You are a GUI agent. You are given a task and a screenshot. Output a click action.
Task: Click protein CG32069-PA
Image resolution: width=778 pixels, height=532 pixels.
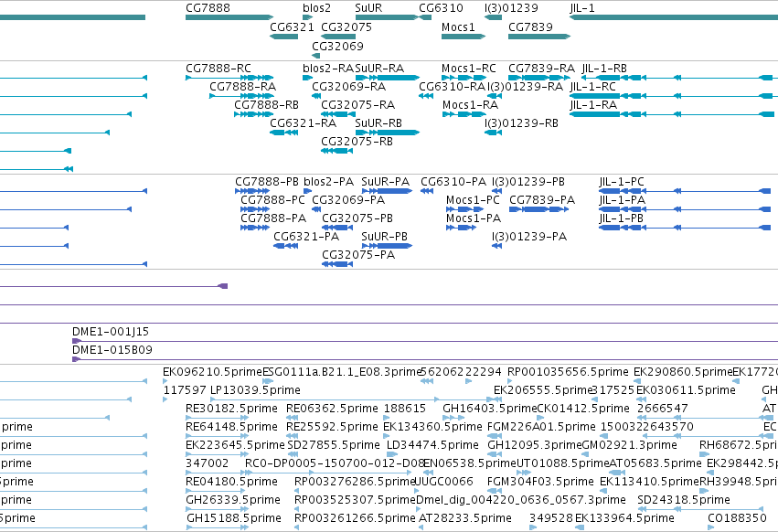tap(348, 200)
